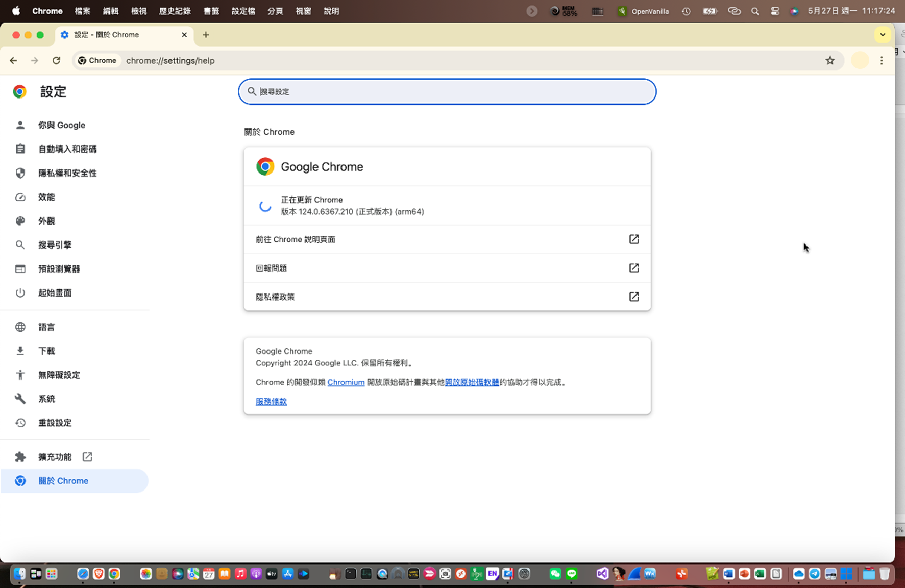Open the Chrome application menu
This screenshot has height=588, width=905.
point(47,11)
